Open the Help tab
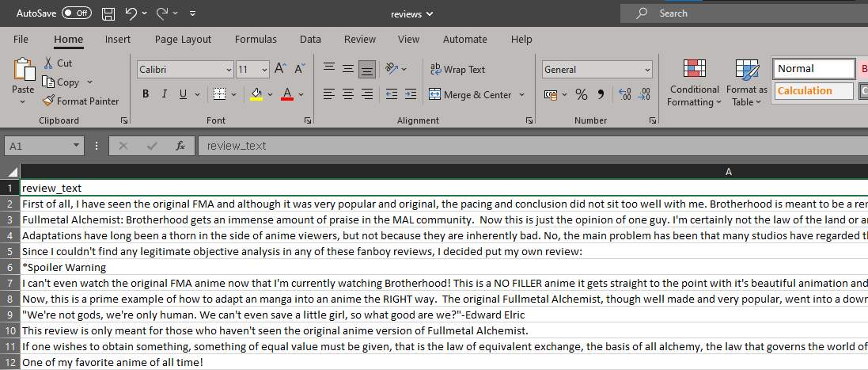868x370 pixels. (x=521, y=40)
